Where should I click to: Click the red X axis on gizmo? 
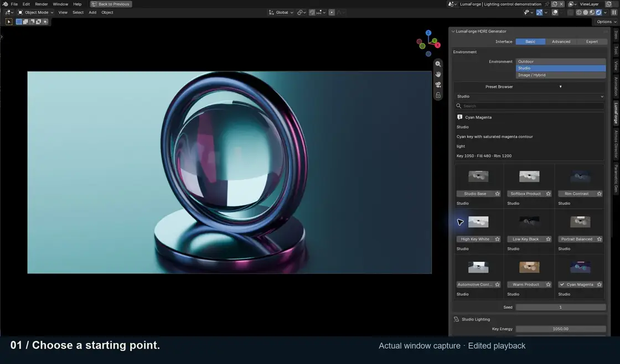437,45
